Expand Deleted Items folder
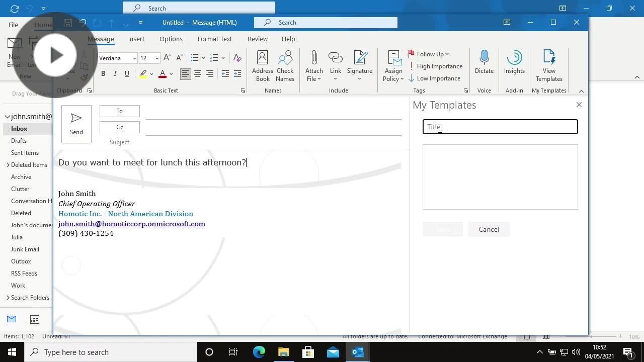 [8, 165]
